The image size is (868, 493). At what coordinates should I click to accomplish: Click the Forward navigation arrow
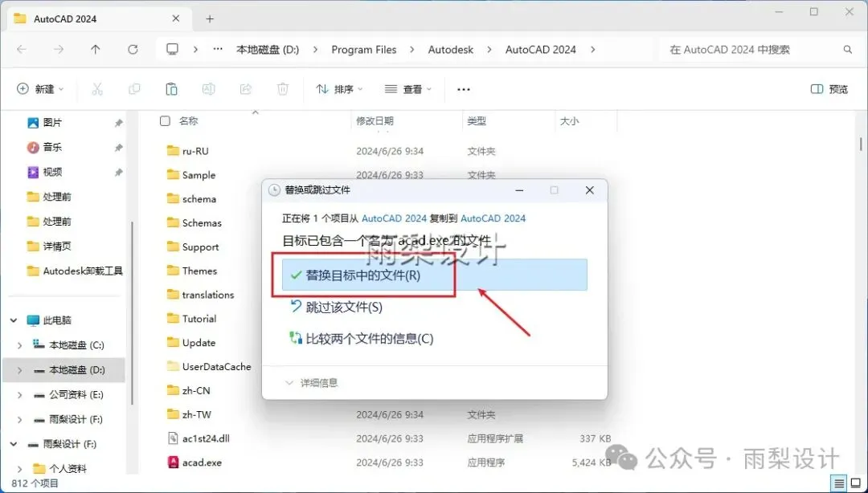[x=59, y=50]
